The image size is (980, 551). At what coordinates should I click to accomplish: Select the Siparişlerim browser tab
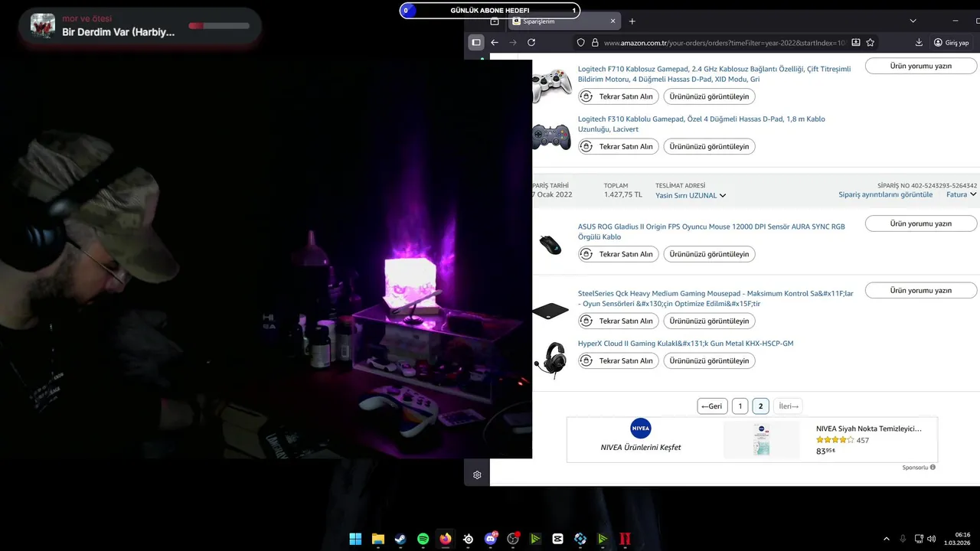tap(566, 21)
